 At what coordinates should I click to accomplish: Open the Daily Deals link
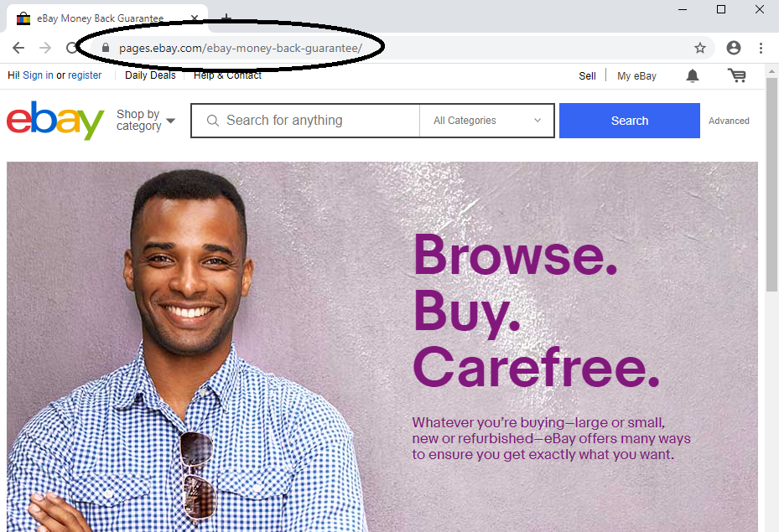point(150,75)
